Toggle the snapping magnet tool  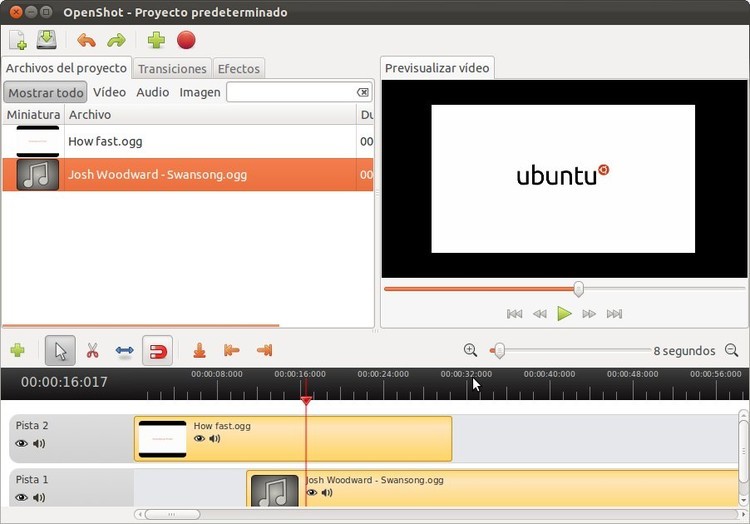pos(157,350)
